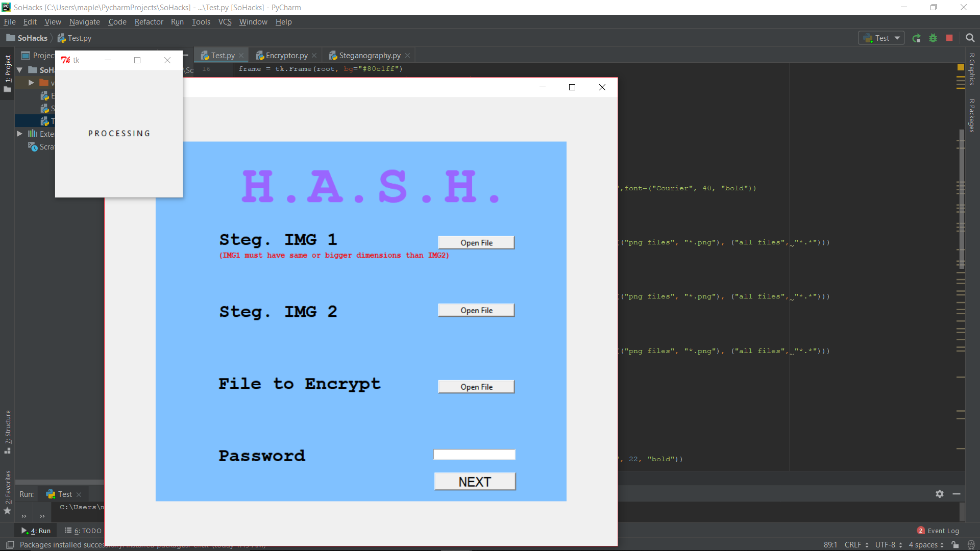Open the Run tool window settings gear
This screenshot has width=980, height=551.
940,494
